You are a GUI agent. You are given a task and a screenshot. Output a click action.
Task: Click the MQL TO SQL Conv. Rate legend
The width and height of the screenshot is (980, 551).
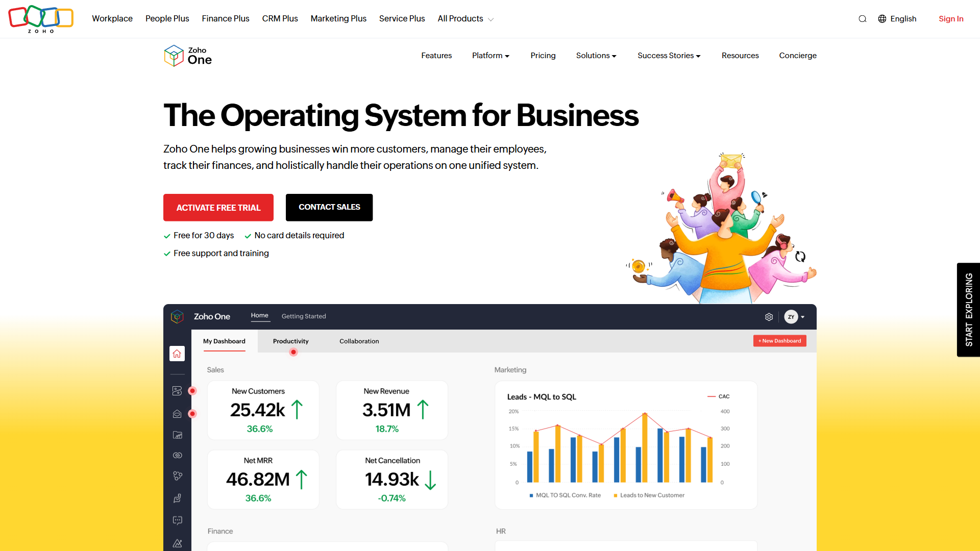click(x=565, y=495)
